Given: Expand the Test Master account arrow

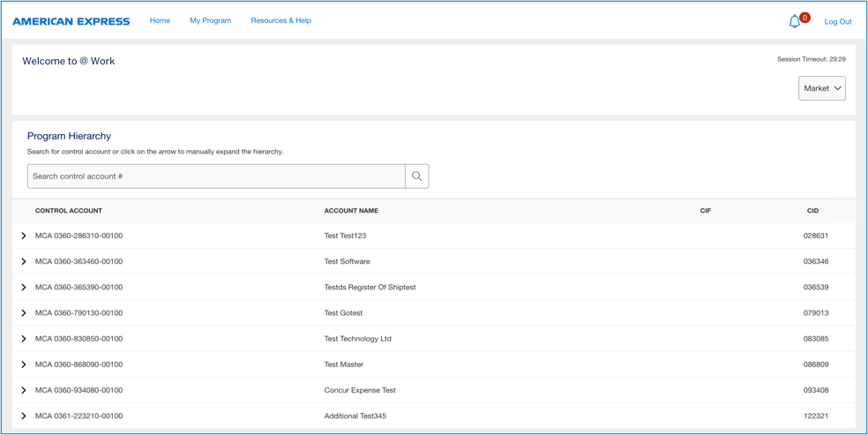Looking at the screenshot, I should click(24, 364).
